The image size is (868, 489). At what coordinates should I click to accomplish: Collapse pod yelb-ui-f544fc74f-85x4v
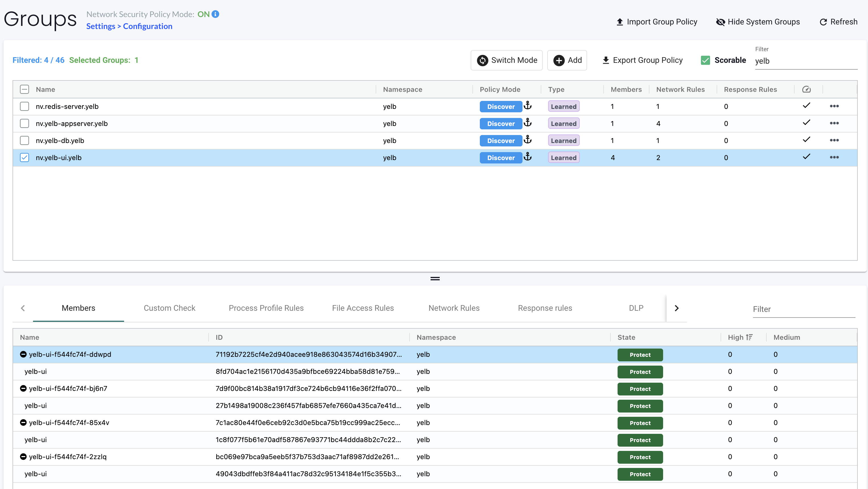(x=23, y=422)
